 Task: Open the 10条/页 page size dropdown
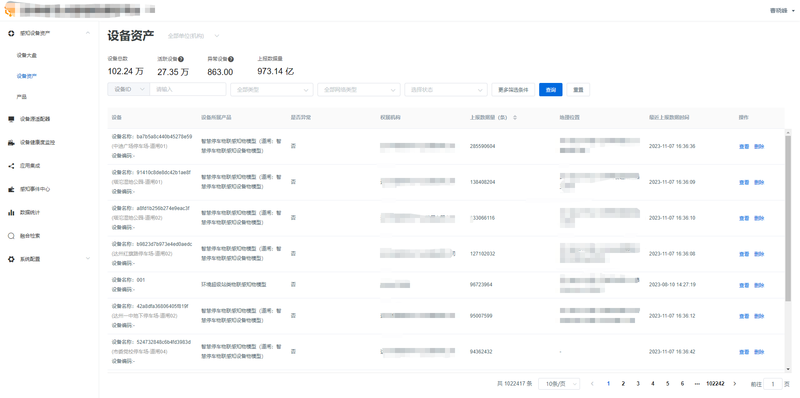[559, 384]
